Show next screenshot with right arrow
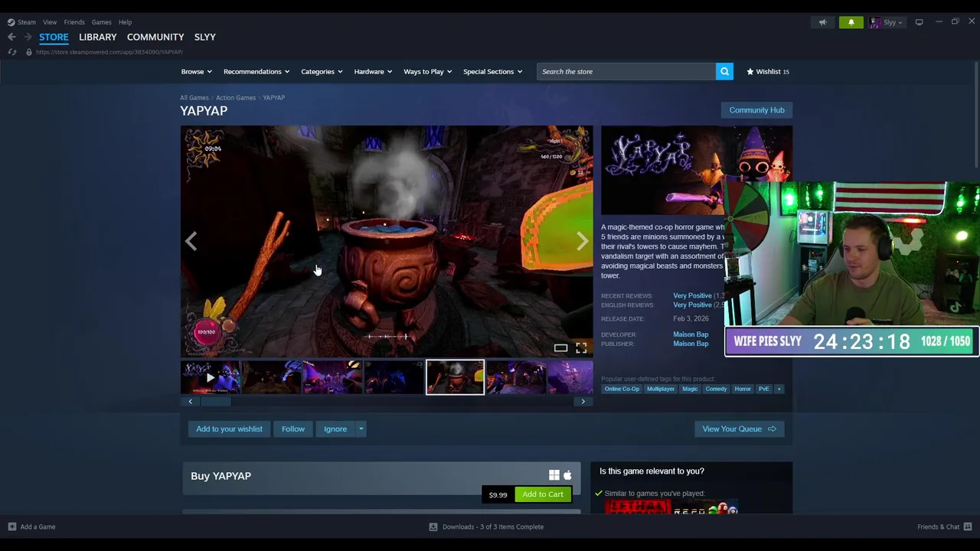980x551 pixels. [x=583, y=242]
